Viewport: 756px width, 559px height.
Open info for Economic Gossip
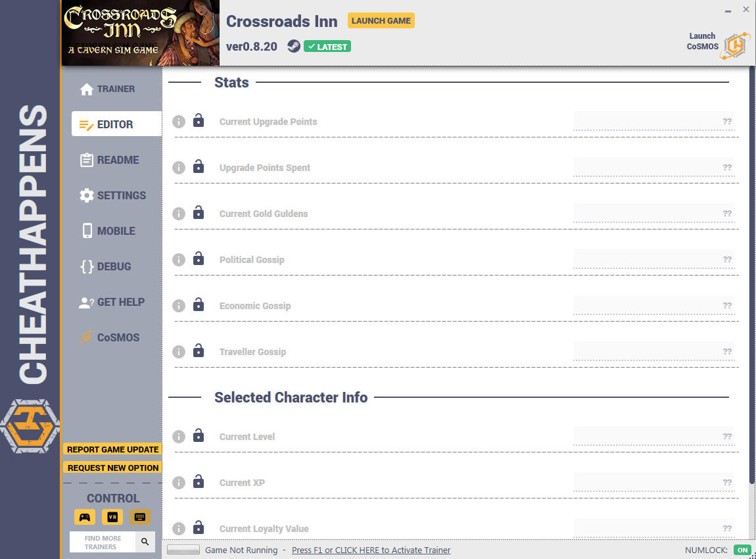coord(179,306)
